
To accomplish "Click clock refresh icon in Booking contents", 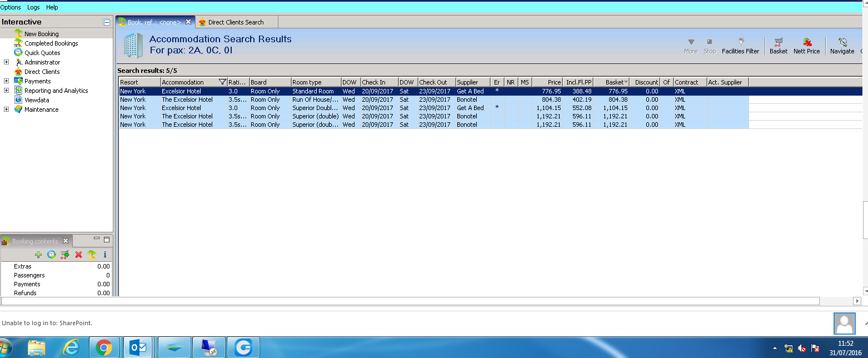I will 52,255.
